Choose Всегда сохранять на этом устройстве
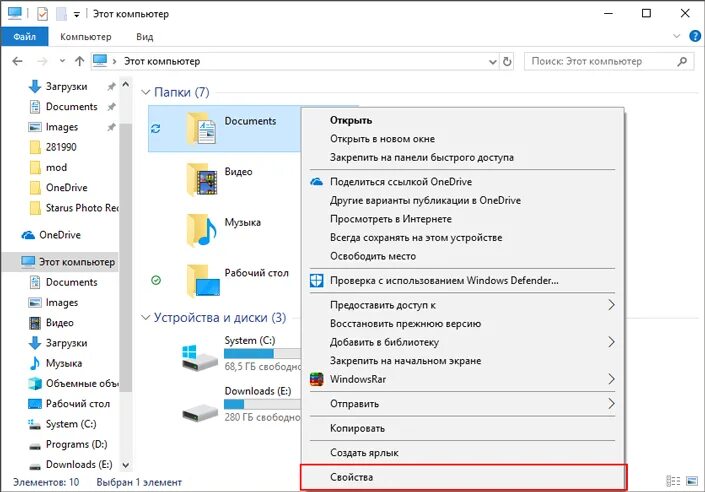Viewport: 705px width, 492px height. coord(462,237)
